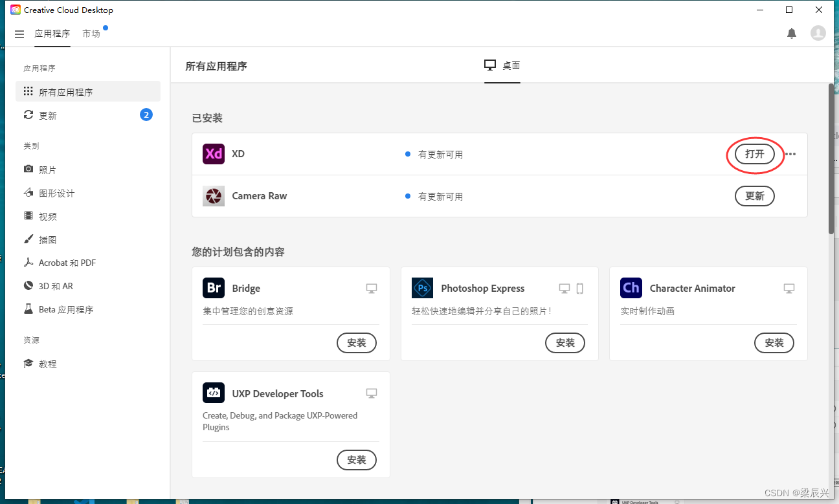This screenshot has width=839, height=504.
Task: Click the mobile phone icon on Photoshop Express card
Action: click(x=580, y=289)
